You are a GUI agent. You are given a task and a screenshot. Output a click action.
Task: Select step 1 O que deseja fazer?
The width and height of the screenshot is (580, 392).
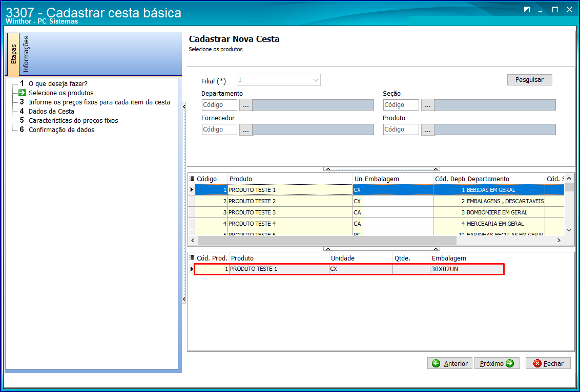[x=58, y=83]
